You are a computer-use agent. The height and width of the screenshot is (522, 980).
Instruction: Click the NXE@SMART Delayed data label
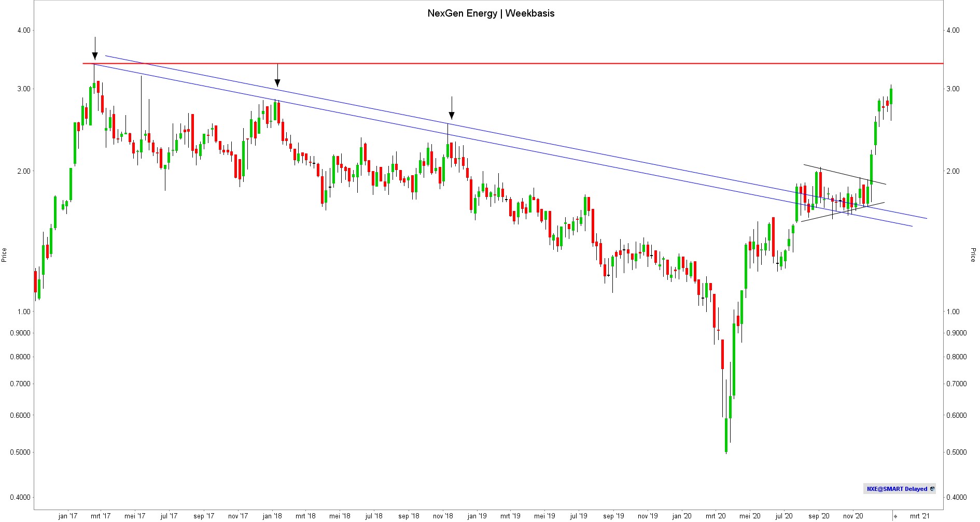click(897, 489)
